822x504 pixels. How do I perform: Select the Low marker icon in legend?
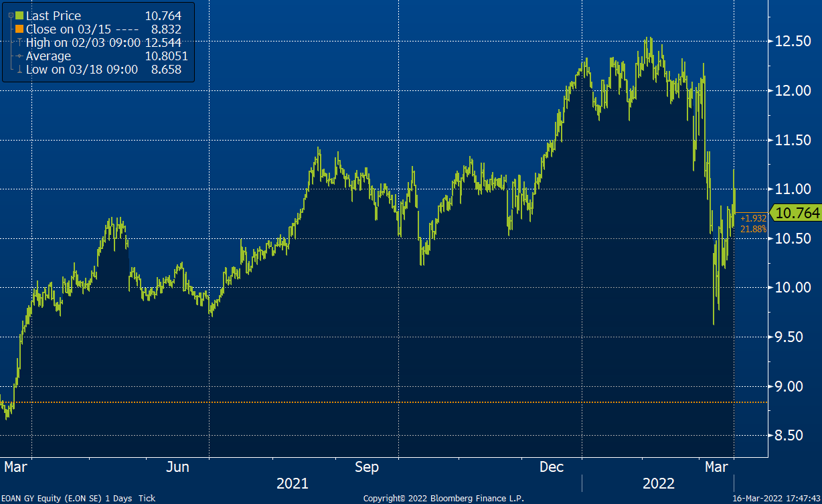click(x=19, y=69)
